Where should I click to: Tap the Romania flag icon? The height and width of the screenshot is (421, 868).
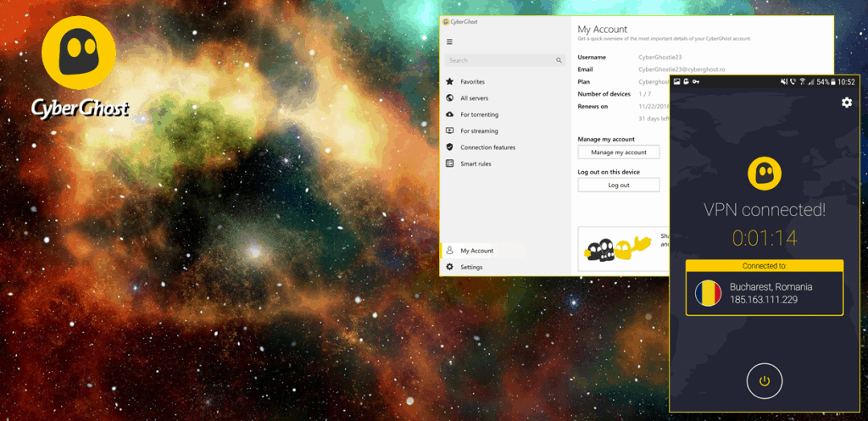708,293
